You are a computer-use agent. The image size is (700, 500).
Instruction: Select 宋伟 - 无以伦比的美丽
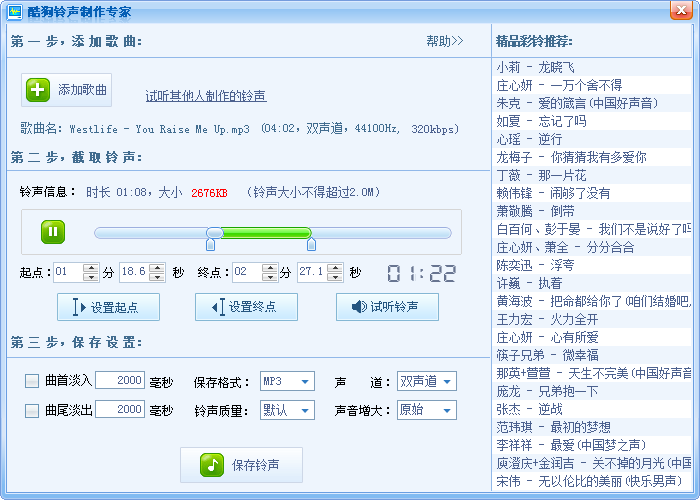[x=592, y=481]
